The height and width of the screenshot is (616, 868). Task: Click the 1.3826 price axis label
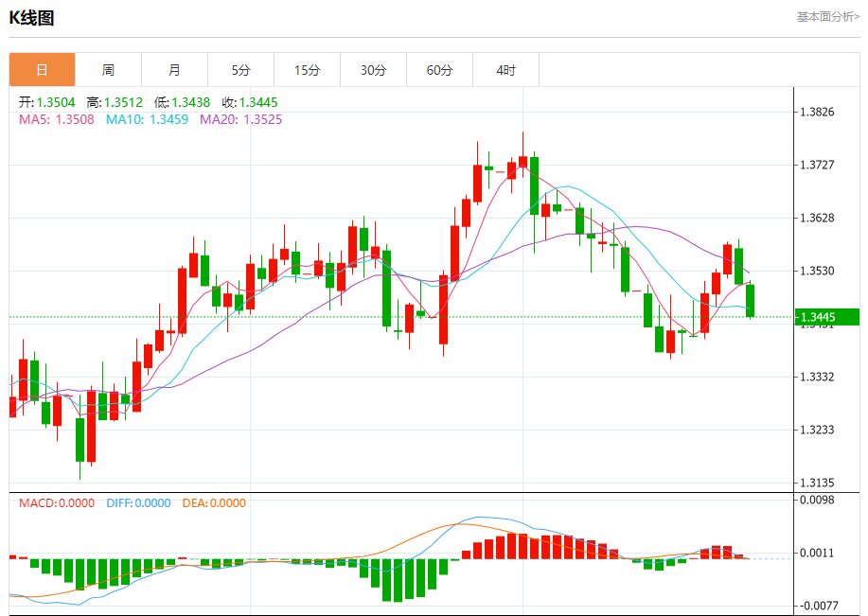817,113
